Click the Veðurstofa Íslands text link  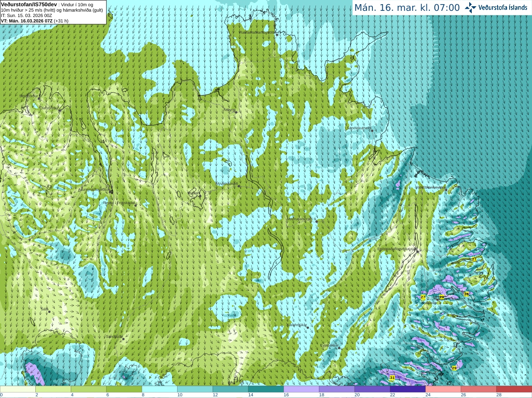pyautogui.click(x=502, y=7)
